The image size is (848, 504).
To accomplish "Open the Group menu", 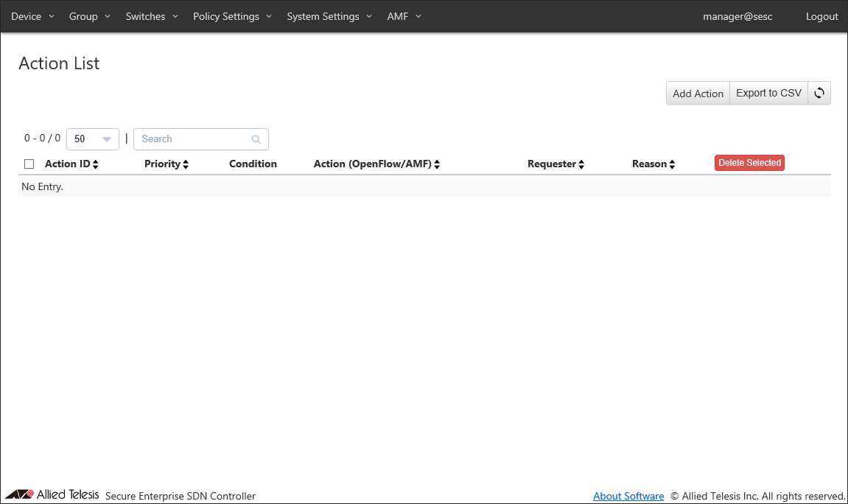I will (x=90, y=16).
